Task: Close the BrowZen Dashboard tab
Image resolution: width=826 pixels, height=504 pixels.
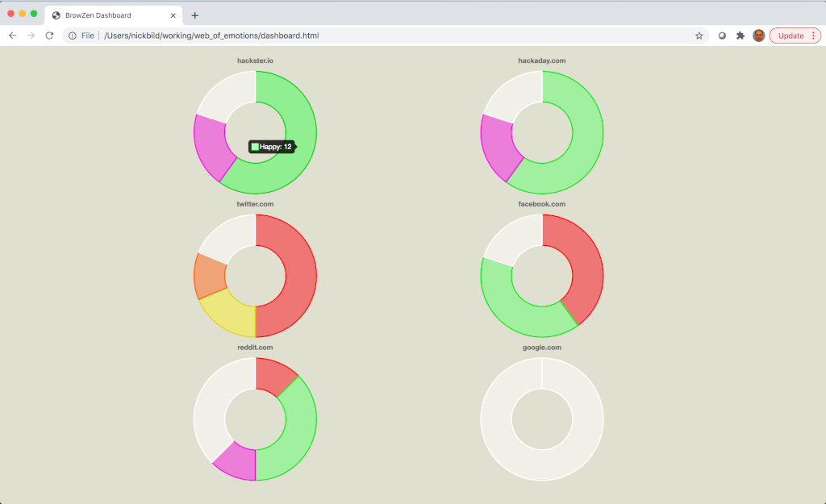Action: (173, 15)
